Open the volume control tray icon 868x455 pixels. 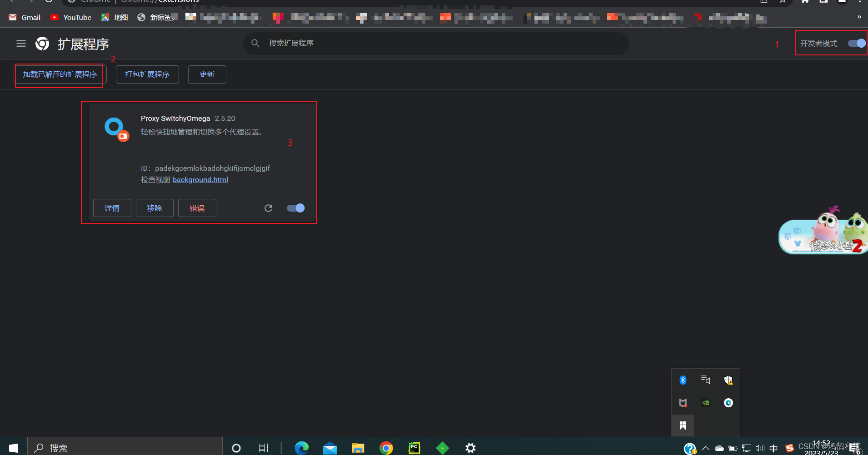(760, 448)
